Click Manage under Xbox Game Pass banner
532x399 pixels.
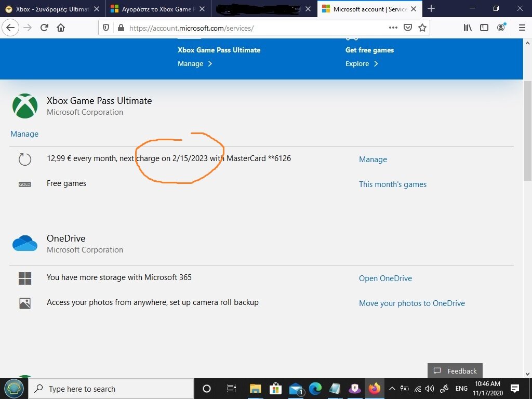(195, 63)
